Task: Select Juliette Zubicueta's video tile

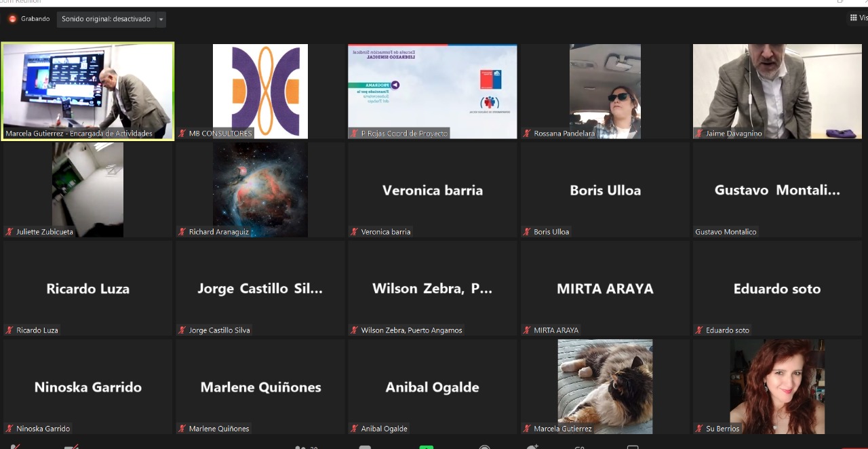Action: point(87,189)
